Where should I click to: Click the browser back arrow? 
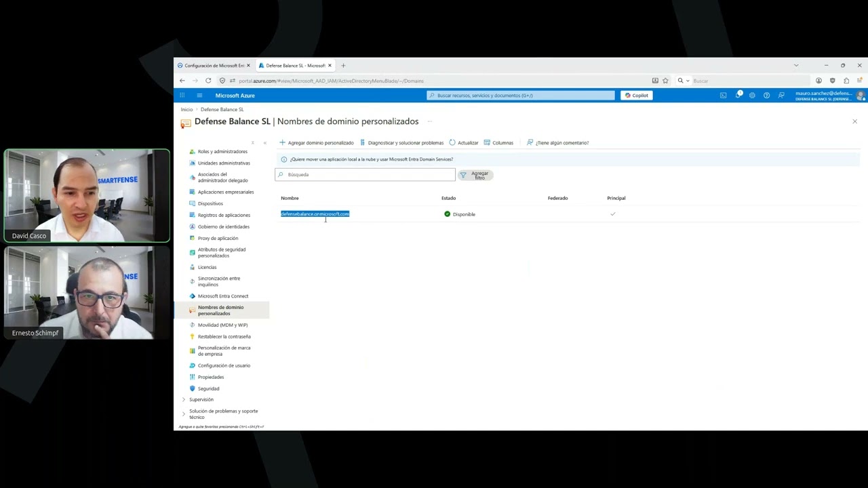[x=182, y=81]
